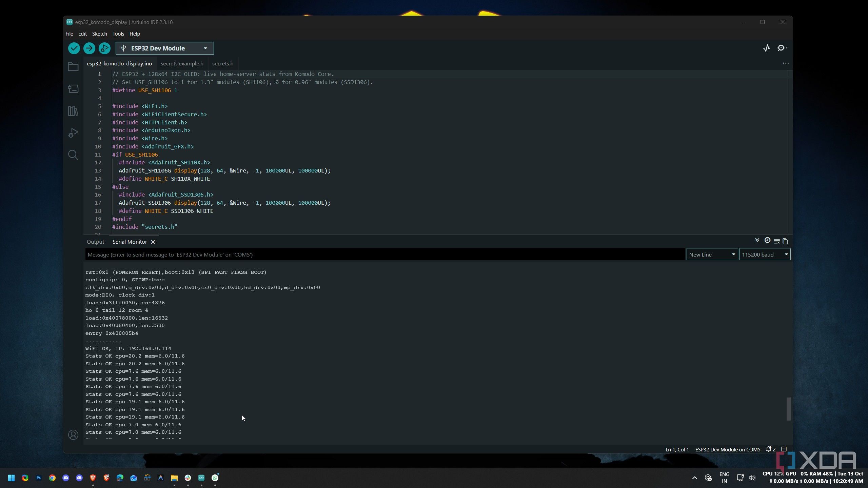
Task: Click the volume icon in system tray
Action: tap(752, 478)
